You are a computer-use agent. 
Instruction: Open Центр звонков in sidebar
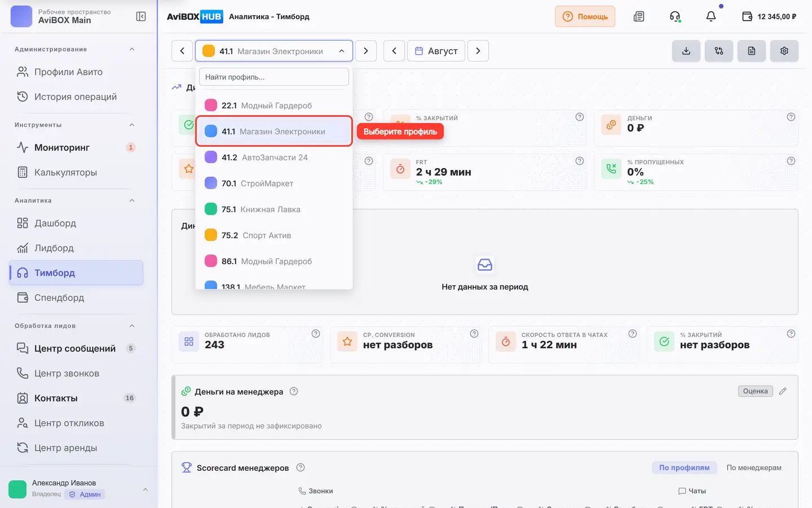(x=76, y=373)
